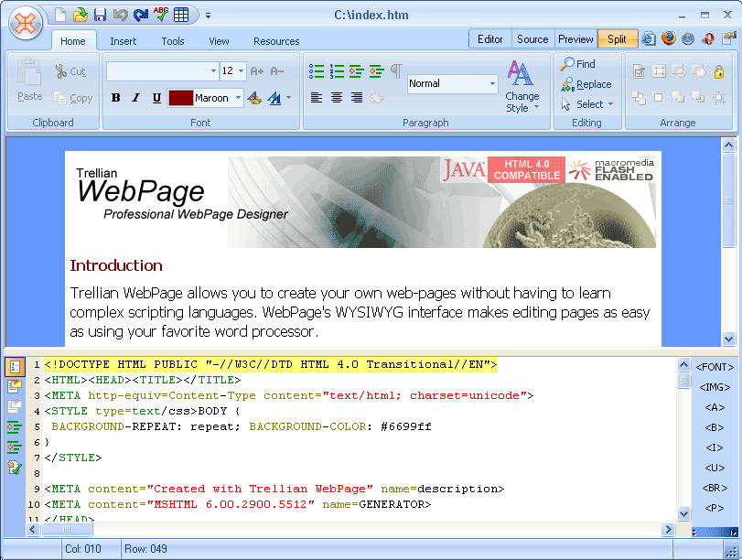
Task: Redo the last action
Action: tap(141, 15)
